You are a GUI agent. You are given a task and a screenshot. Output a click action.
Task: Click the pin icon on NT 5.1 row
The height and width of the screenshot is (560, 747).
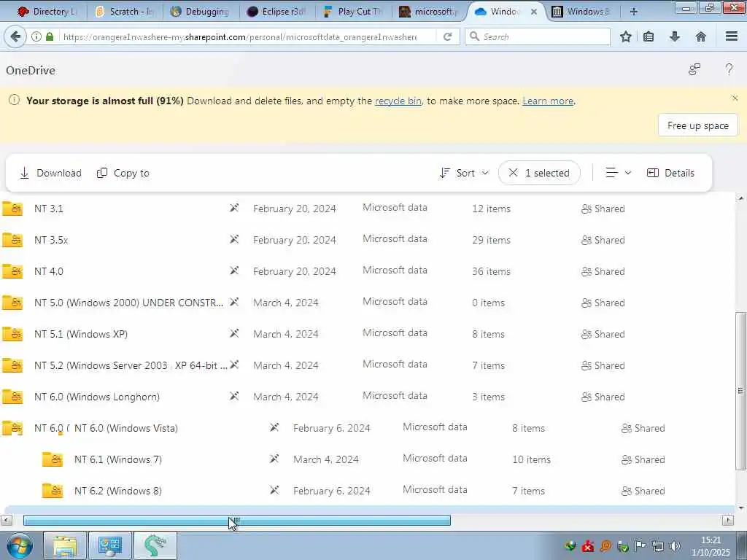[234, 333]
